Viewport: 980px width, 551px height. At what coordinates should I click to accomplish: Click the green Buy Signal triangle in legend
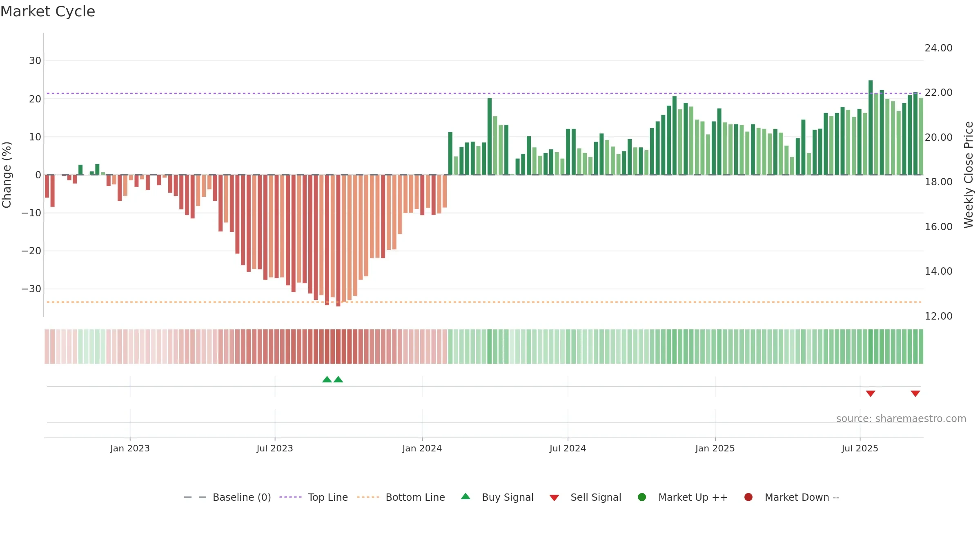(465, 496)
